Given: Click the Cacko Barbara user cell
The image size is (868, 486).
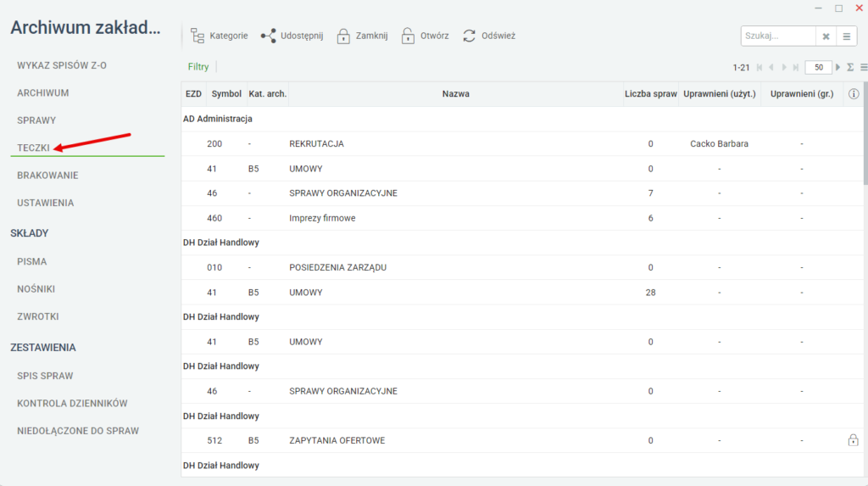Looking at the screenshot, I should (x=719, y=143).
